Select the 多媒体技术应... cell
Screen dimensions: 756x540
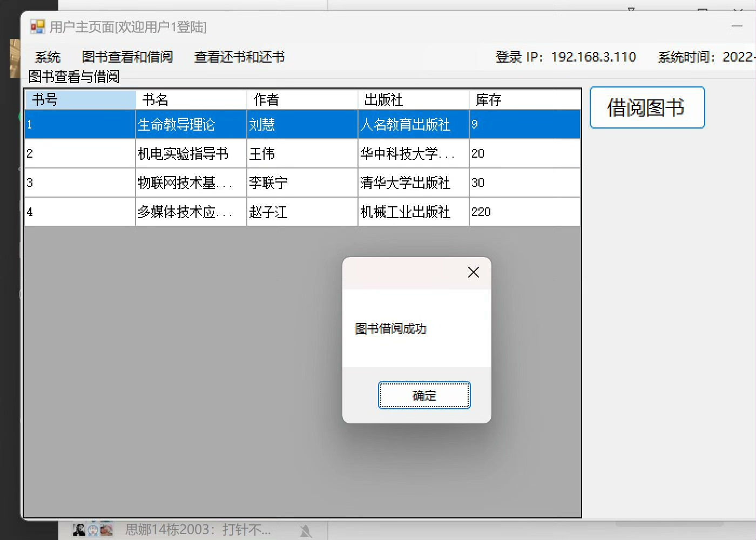[x=191, y=212]
